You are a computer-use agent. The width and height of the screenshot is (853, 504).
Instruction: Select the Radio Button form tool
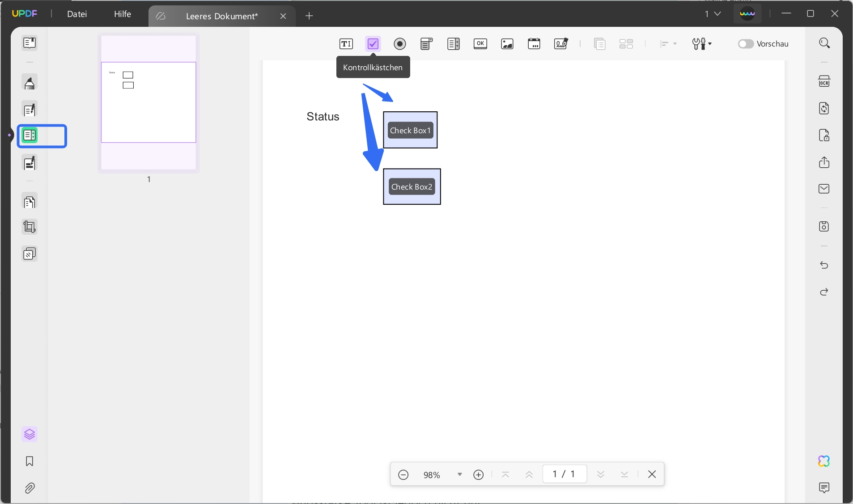[400, 44]
